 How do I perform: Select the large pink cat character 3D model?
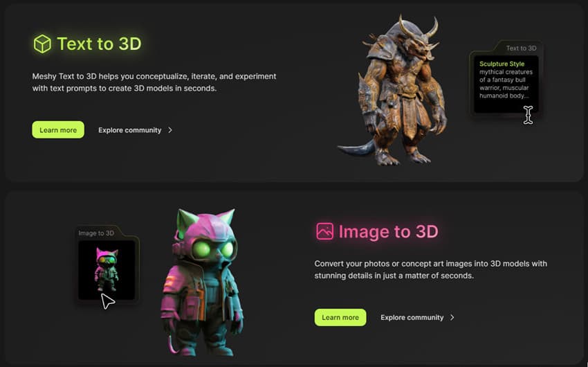point(202,283)
